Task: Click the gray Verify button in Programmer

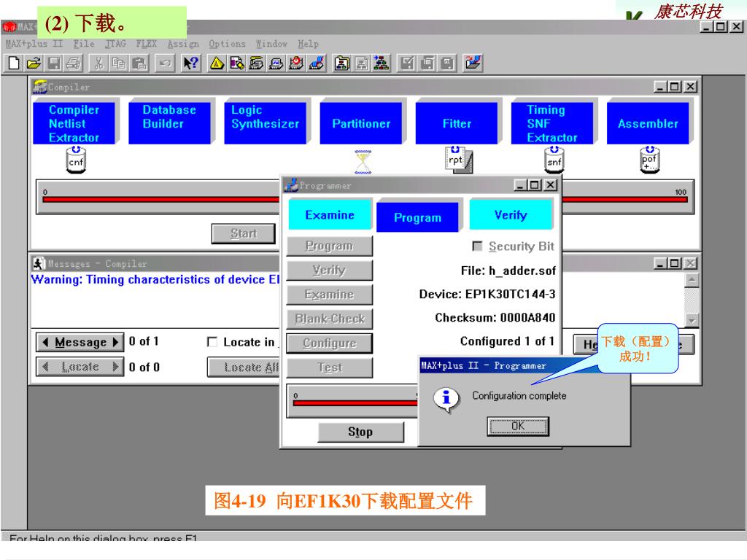Action: tap(330, 270)
